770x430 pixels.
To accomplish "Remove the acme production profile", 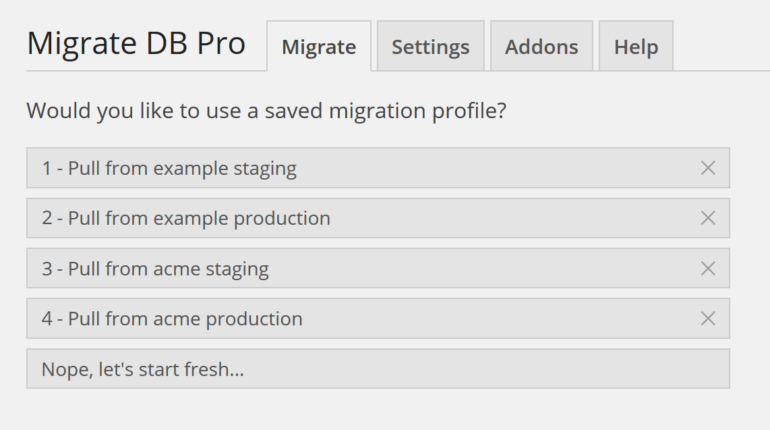I will coord(708,318).
